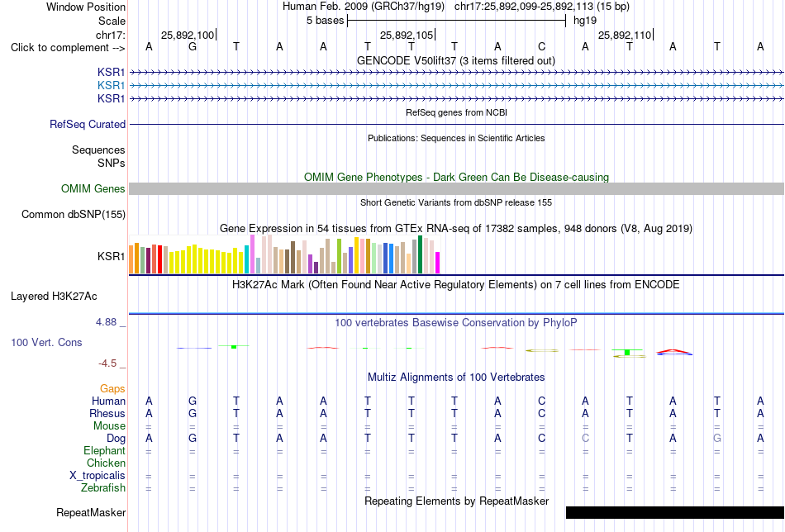Viewport: 785px width, 532px height.
Task: Click the 'RefSeq genes from NCBI' title
Action: pyautogui.click(x=456, y=112)
